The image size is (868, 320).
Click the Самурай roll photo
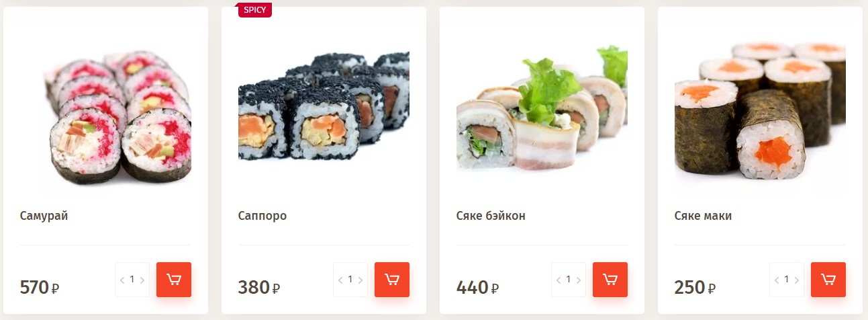pyautogui.click(x=117, y=116)
